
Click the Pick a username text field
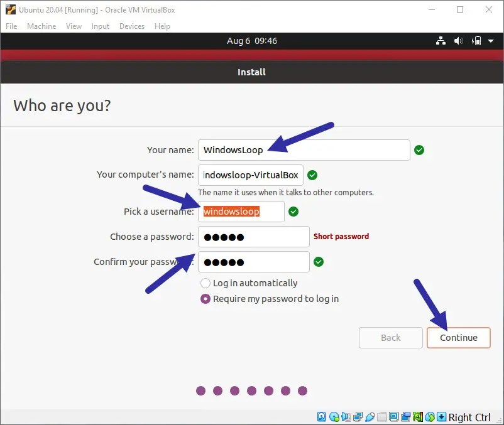pyautogui.click(x=241, y=212)
